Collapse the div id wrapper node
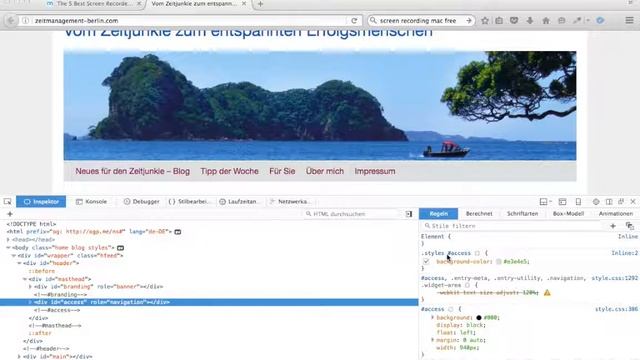 pyautogui.click(x=13, y=256)
